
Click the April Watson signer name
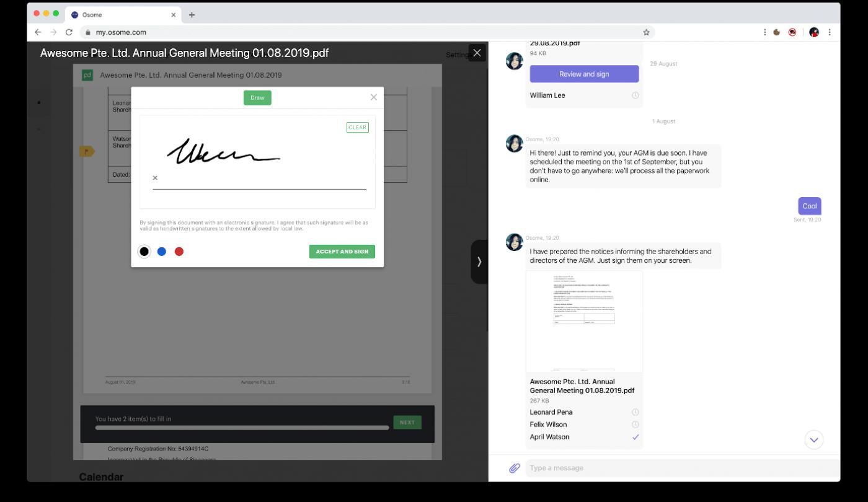tap(549, 437)
